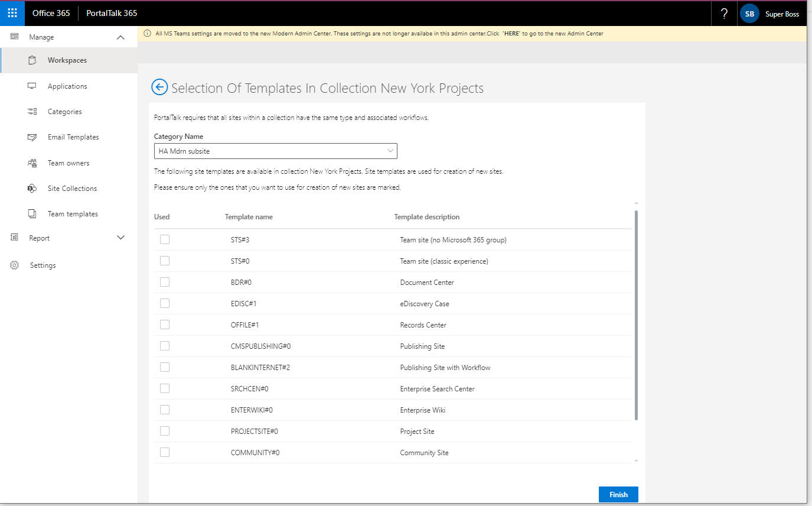812x506 pixels.
Task: Click the Team owners people icon
Action: pyautogui.click(x=32, y=163)
